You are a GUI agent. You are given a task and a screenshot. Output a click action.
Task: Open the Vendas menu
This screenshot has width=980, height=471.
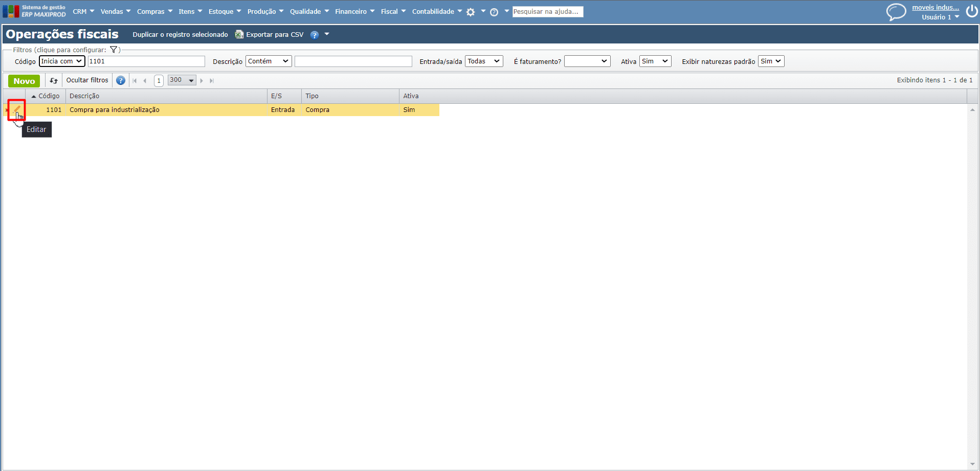pyautogui.click(x=116, y=11)
